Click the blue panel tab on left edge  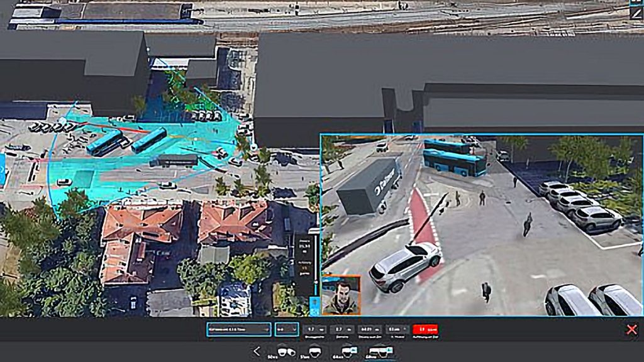tap(2, 168)
